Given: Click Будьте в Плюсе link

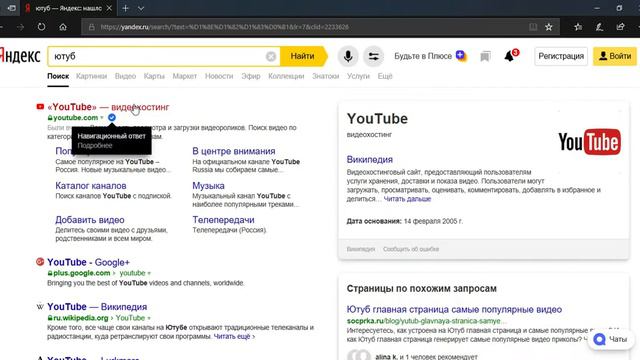Looking at the screenshot, I should click(423, 56).
